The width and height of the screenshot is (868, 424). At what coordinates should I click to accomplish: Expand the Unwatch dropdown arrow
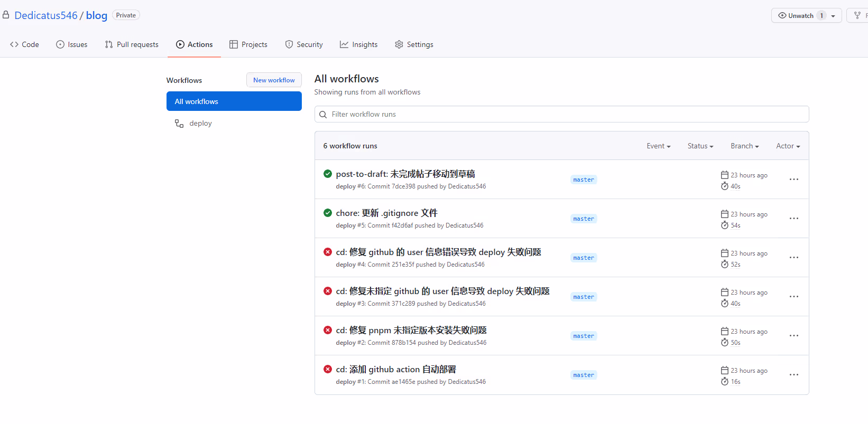pyautogui.click(x=833, y=16)
